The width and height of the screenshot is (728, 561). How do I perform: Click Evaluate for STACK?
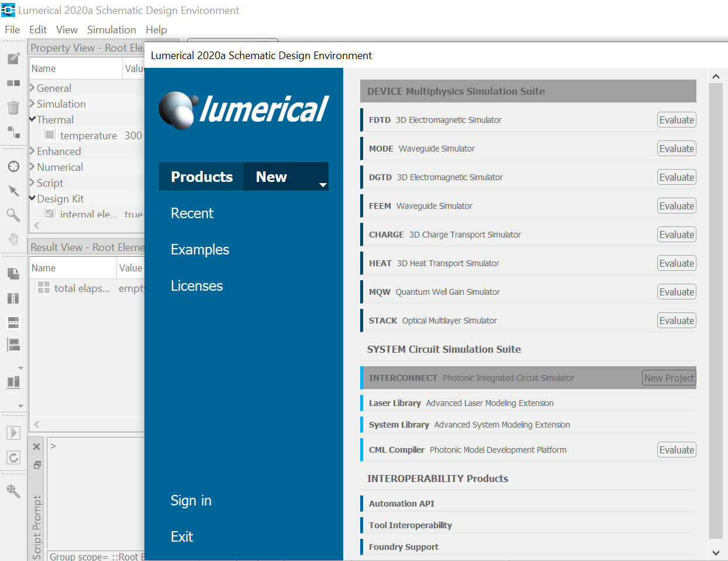pos(677,321)
